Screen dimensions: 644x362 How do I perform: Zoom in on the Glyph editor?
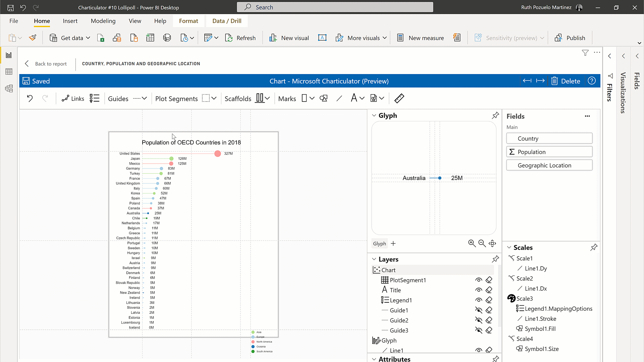[472, 243]
